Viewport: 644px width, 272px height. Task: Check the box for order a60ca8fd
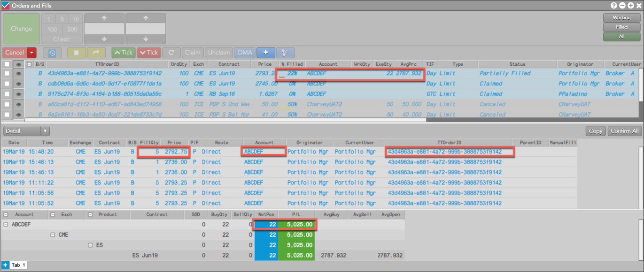[x=7, y=104]
